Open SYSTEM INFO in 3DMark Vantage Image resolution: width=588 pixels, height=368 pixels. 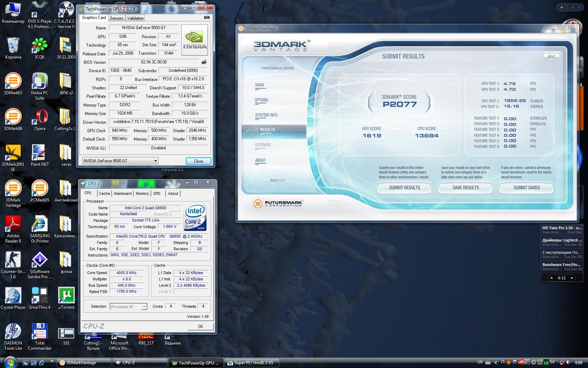click(266, 115)
